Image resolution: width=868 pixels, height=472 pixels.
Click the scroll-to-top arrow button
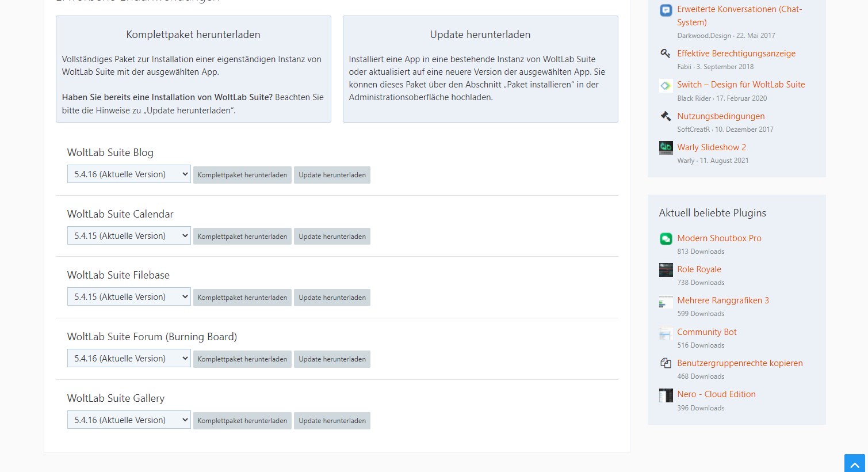[x=854, y=463]
